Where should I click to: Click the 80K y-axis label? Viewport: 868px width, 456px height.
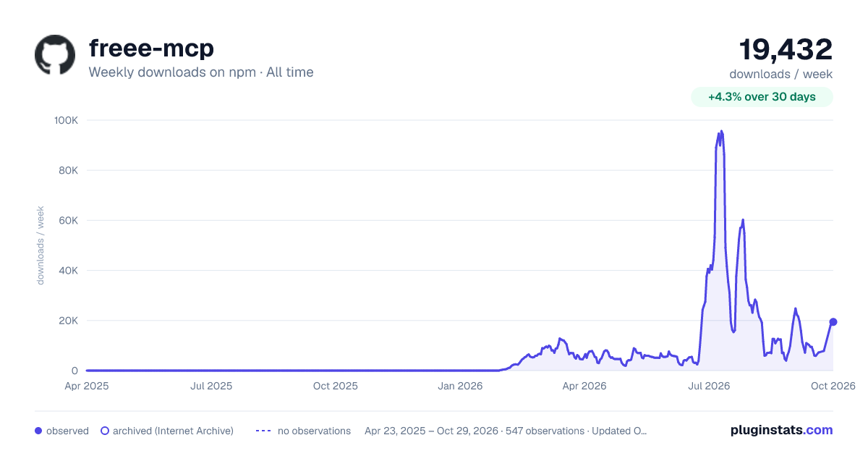69,170
